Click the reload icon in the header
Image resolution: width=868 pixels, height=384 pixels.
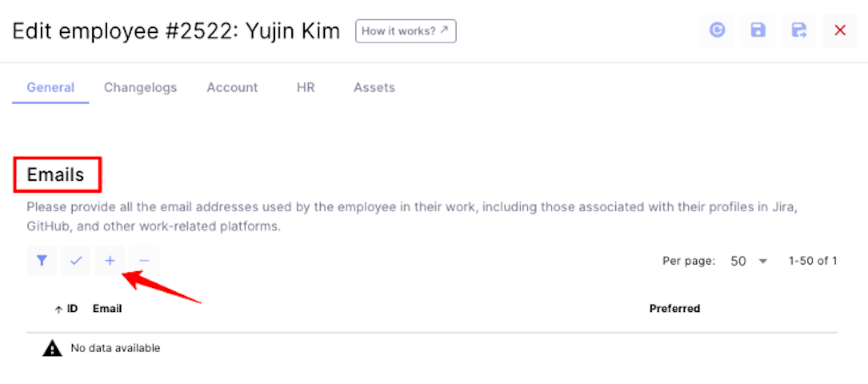click(x=717, y=30)
